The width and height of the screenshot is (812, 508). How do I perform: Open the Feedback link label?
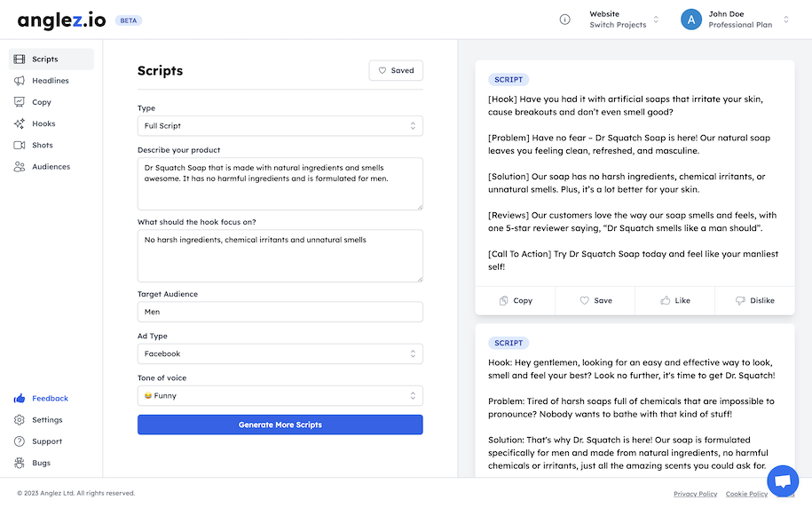click(51, 399)
